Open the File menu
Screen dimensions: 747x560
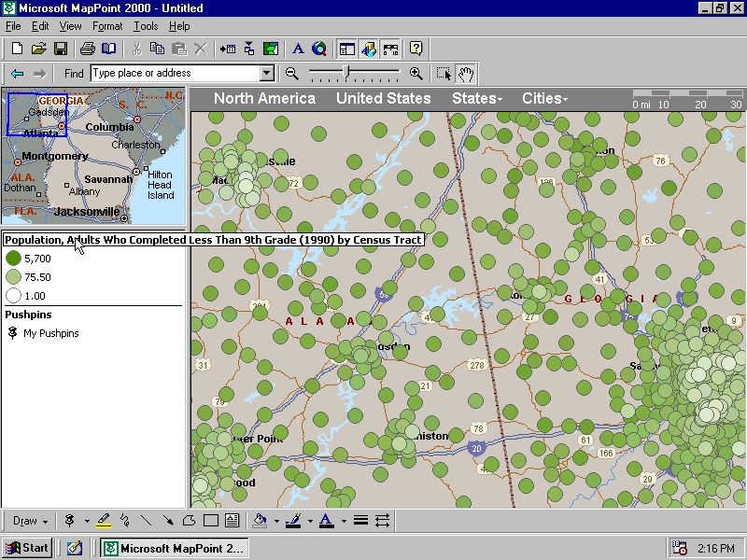click(x=13, y=26)
